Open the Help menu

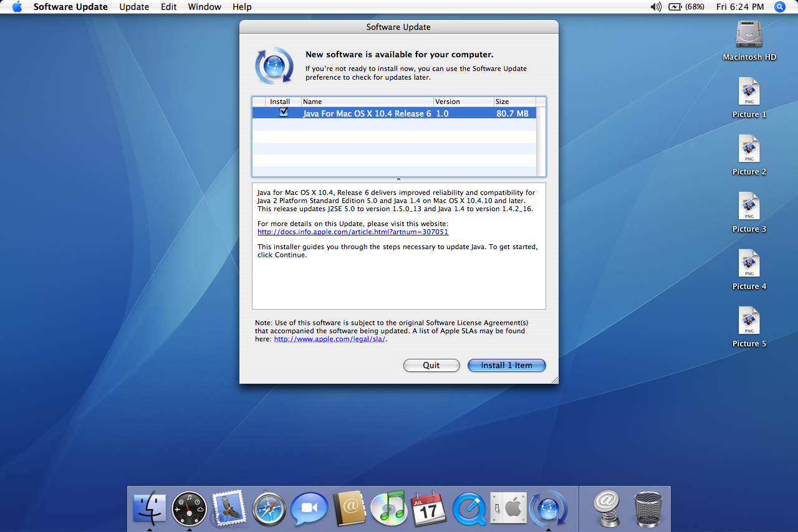coord(242,7)
